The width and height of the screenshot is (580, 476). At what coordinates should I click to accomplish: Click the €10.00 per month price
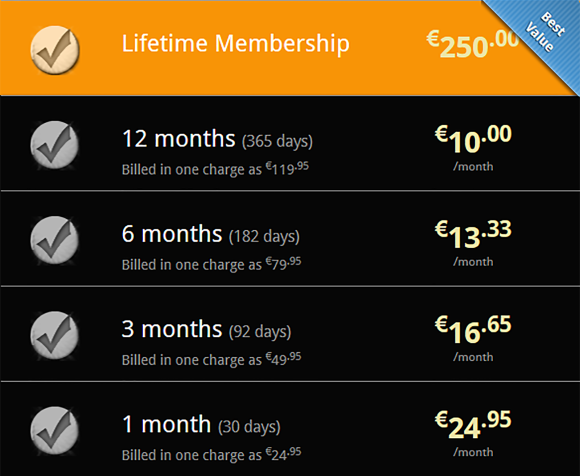pos(473,139)
